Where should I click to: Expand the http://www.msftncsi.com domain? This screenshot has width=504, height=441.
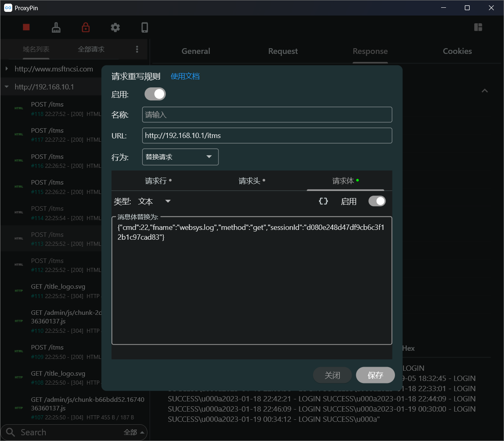click(x=7, y=69)
